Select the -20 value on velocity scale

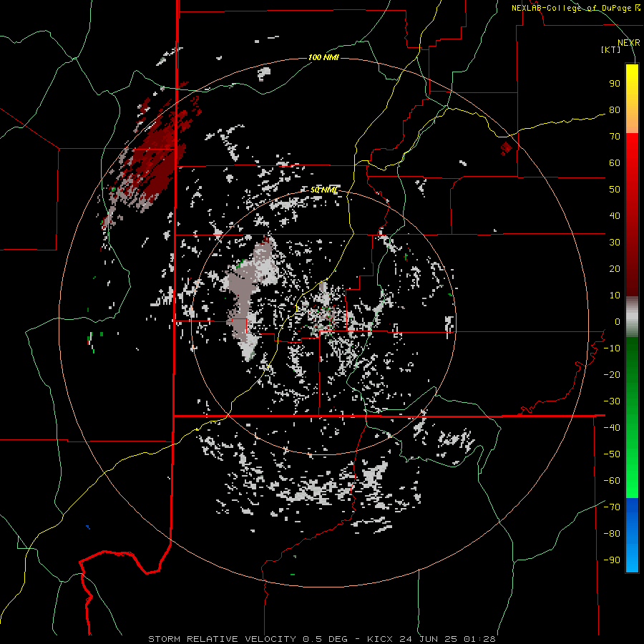[x=612, y=375]
